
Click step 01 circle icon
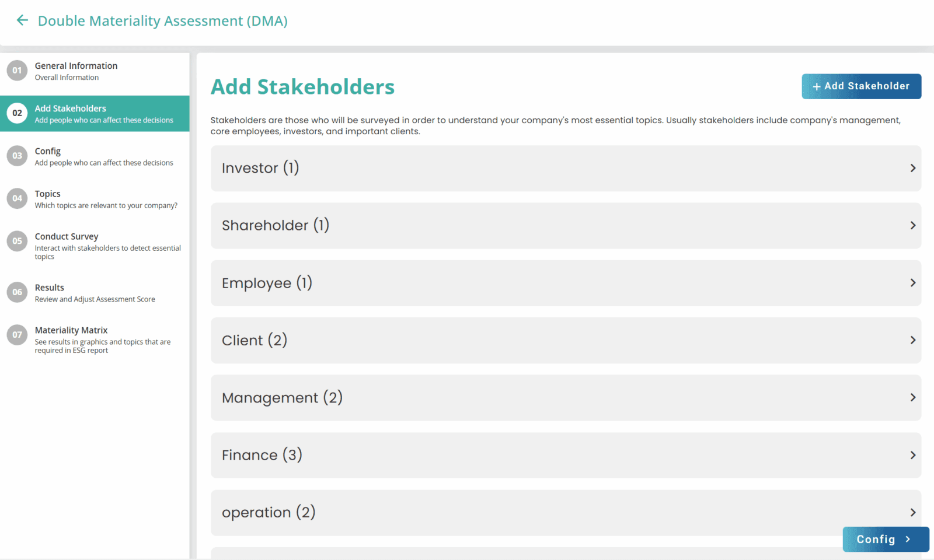pyautogui.click(x=17, y=71)
